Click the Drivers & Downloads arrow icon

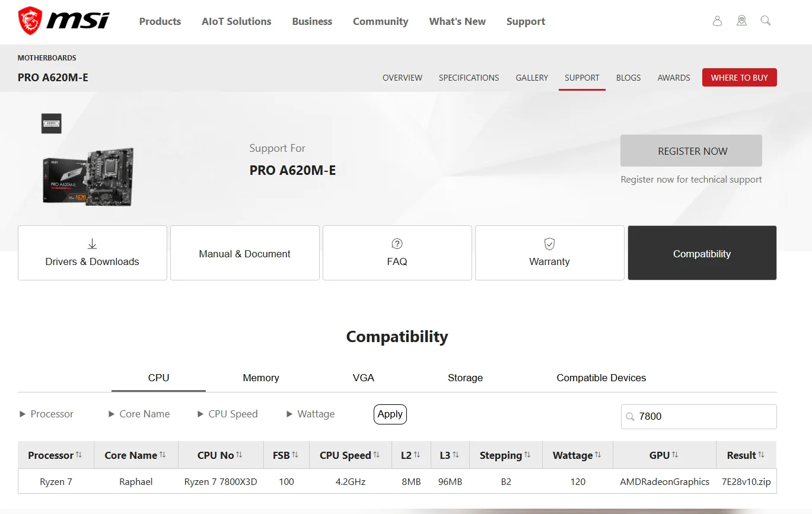[92, 244]
